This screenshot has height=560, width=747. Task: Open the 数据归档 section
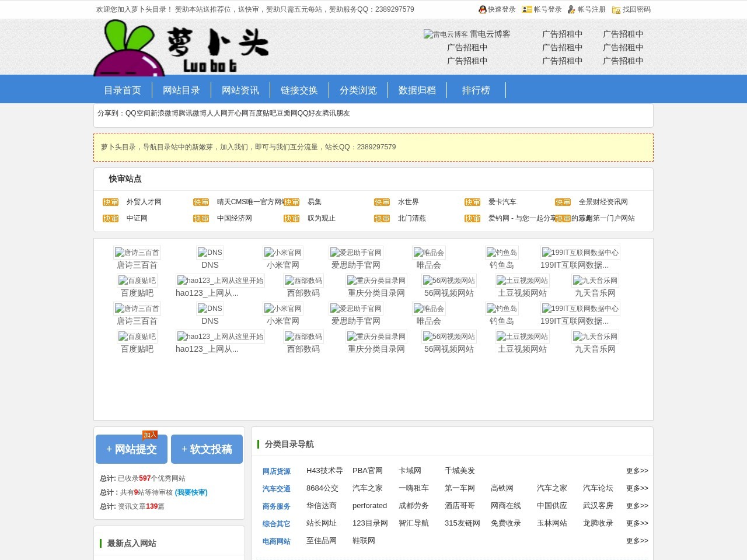click(417, 90)
